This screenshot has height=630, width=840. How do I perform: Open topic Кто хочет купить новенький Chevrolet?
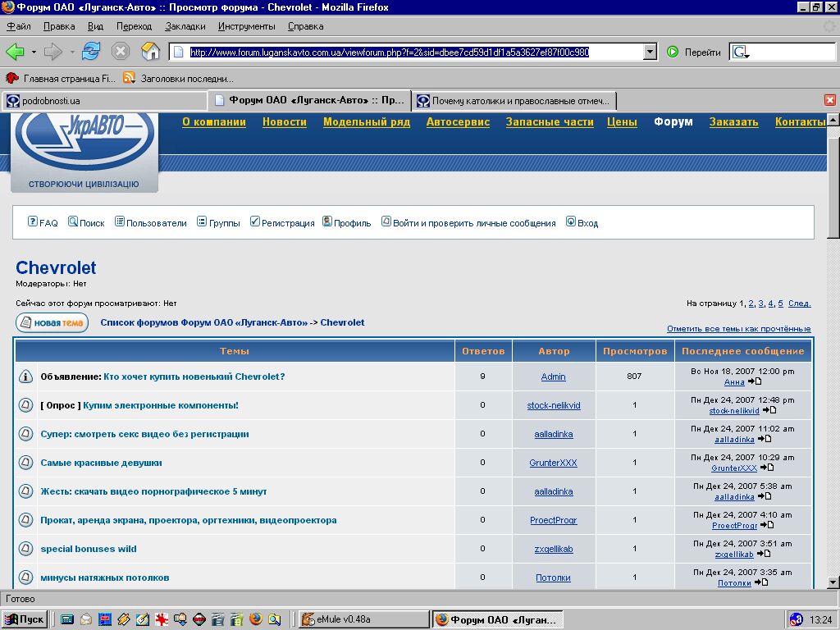pos(194,377)
